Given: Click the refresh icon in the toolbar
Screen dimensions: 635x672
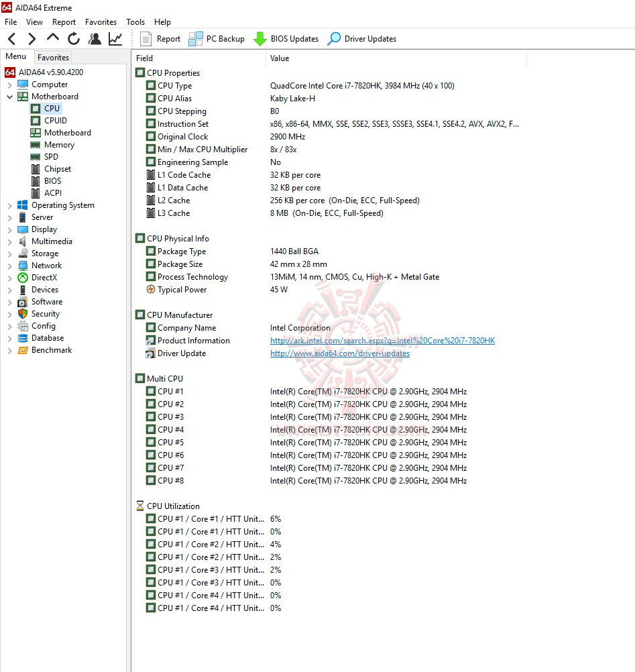Looking at the screenshot, I should tap(74, 39).
